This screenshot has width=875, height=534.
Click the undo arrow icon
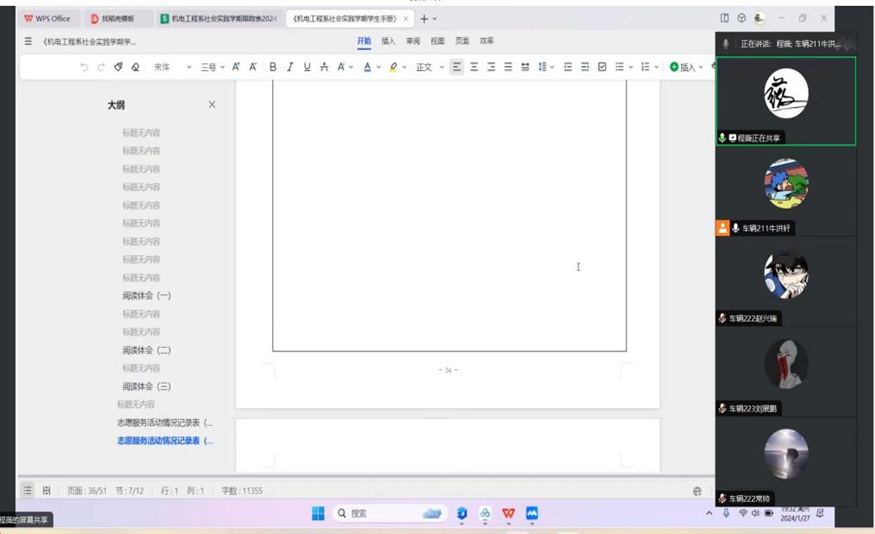84,67
